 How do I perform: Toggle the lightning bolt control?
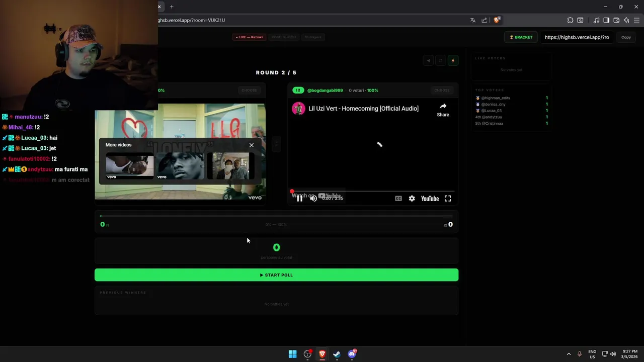(453, 60)
